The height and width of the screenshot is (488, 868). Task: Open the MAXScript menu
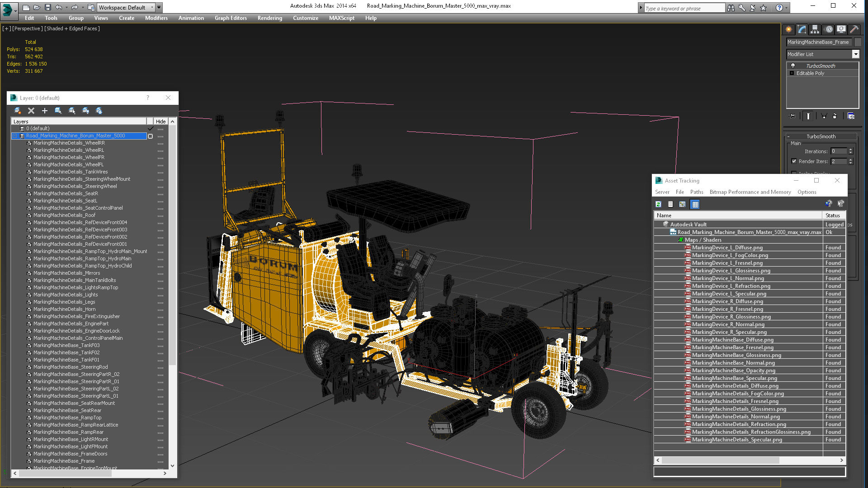tap(341, 18)
